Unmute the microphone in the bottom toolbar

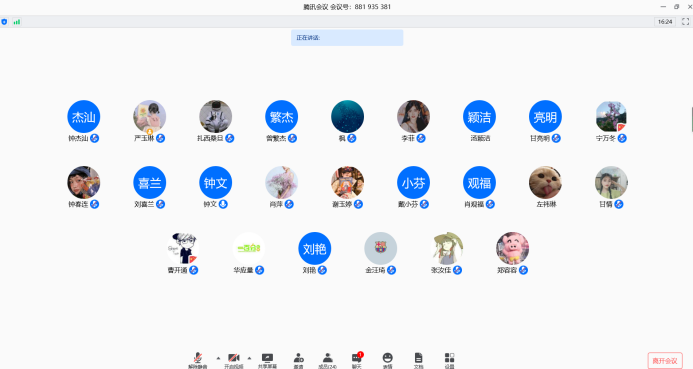click(198, 360)
